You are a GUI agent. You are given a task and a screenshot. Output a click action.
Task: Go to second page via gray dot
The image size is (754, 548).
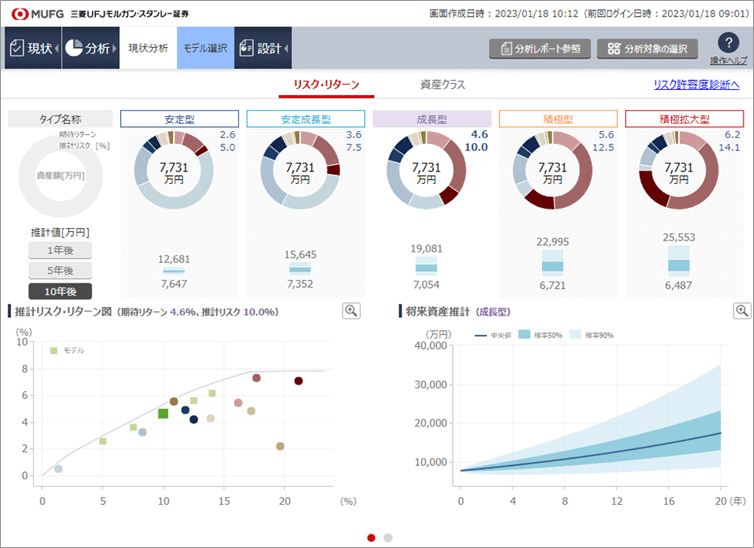tap(388, 537)
